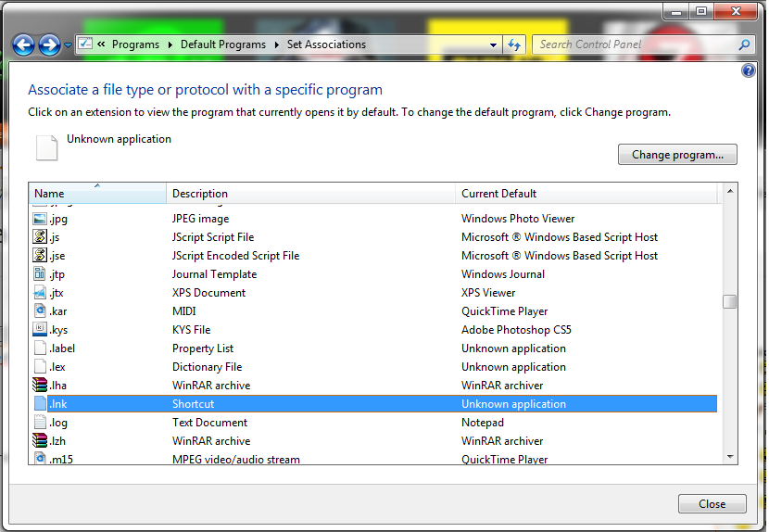Click the .jtp Journal Template icon
Screen dimensions: 769x532
click(x=40, y=274)
